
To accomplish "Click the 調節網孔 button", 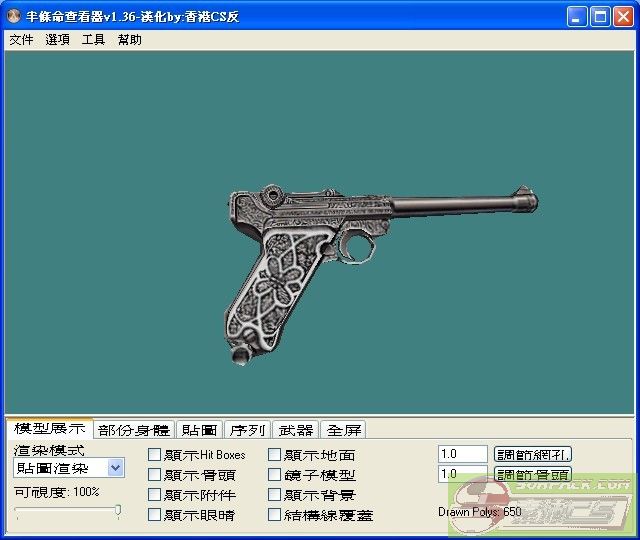I will pyautogui.click(x=533, y=454).
